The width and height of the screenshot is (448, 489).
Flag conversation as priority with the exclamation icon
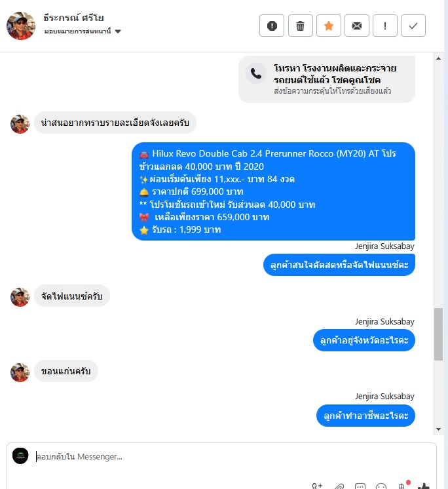tap(385, 26)
